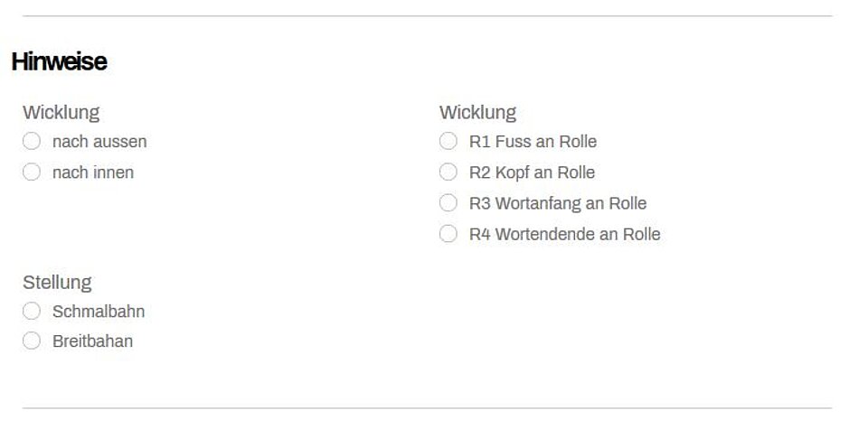This screenshot has height=429, width=868.
Task: Select 'R1 Fuss an Rolle' radio button
Action: (x=448, y=141)
